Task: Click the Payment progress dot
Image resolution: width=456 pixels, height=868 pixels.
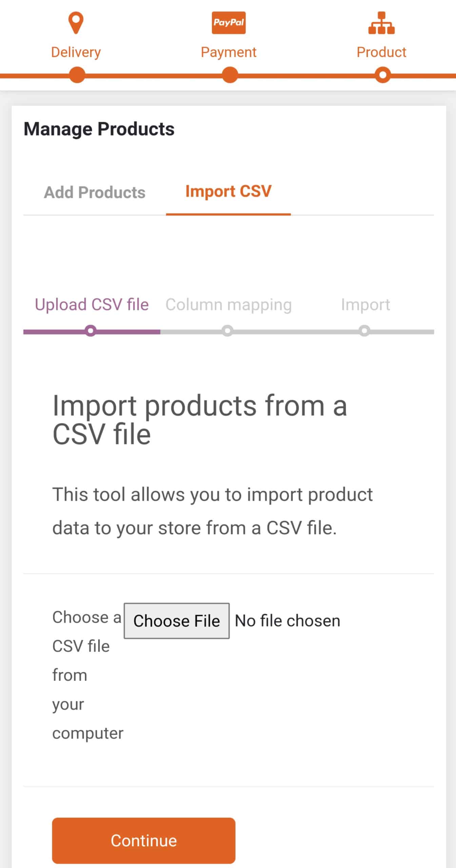Action: point(230,75)
